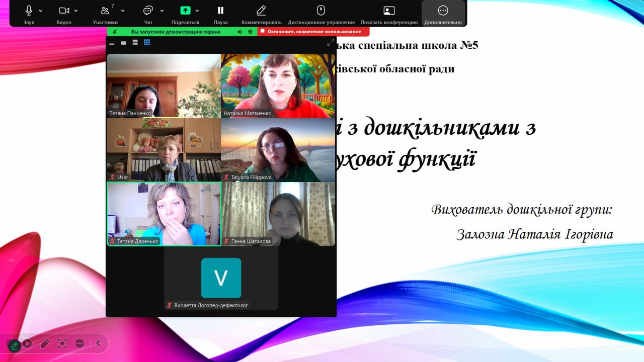
Task: Expand the video panel to full screen
Action: click(331, 43)
